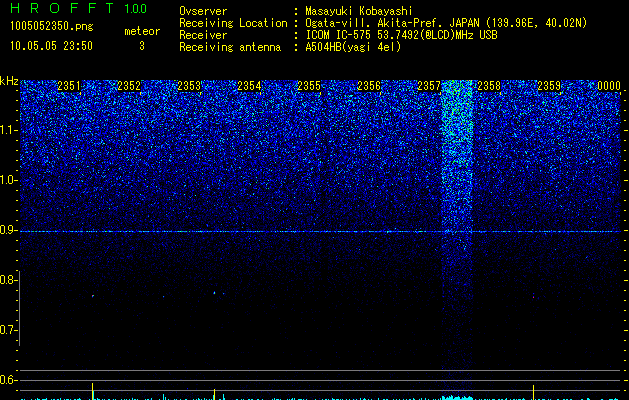Click the 2353 time marker
Screen dimensions: 629x400
point(189,86)
